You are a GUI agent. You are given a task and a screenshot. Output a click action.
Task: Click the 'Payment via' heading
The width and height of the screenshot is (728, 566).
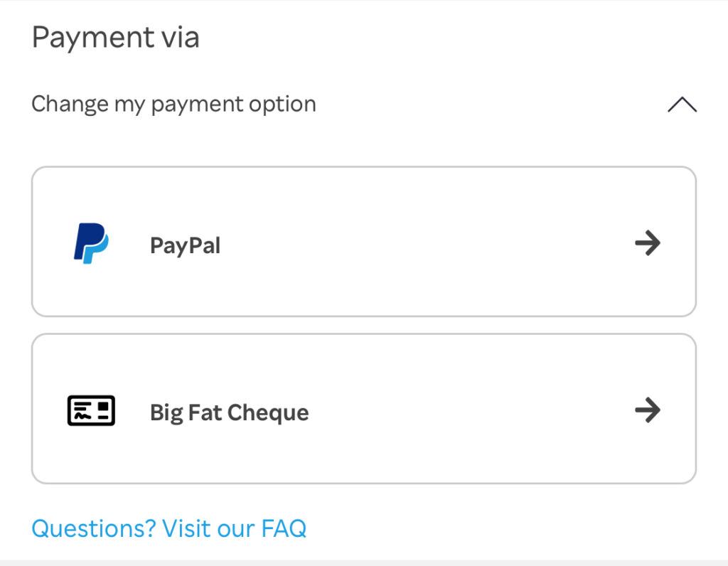coord(116,37)
